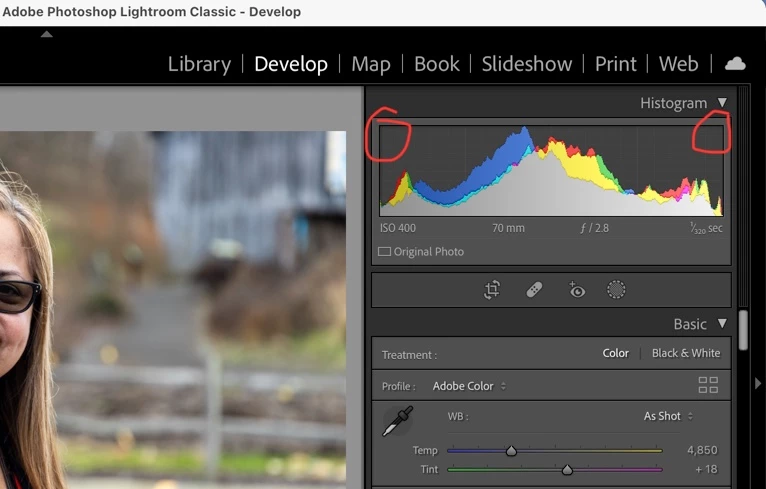Click the Temp value 4,850
766x489 pixels.
tap(702, 450)
